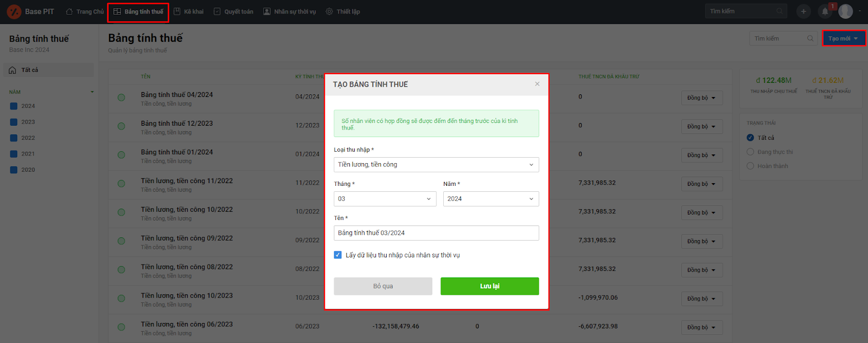
Task: Open Đồng bộ for the 10/2023 row
Action: coord(702,299)
